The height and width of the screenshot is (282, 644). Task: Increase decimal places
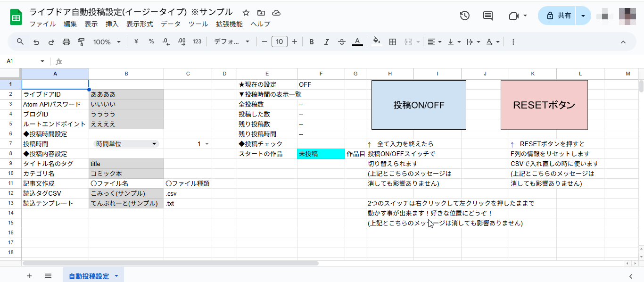click(x=182, y=41)
